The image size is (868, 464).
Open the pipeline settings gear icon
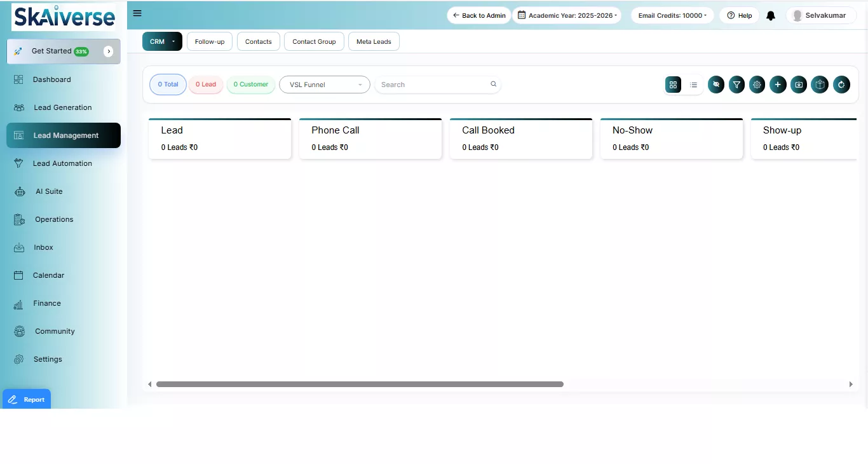757,85
